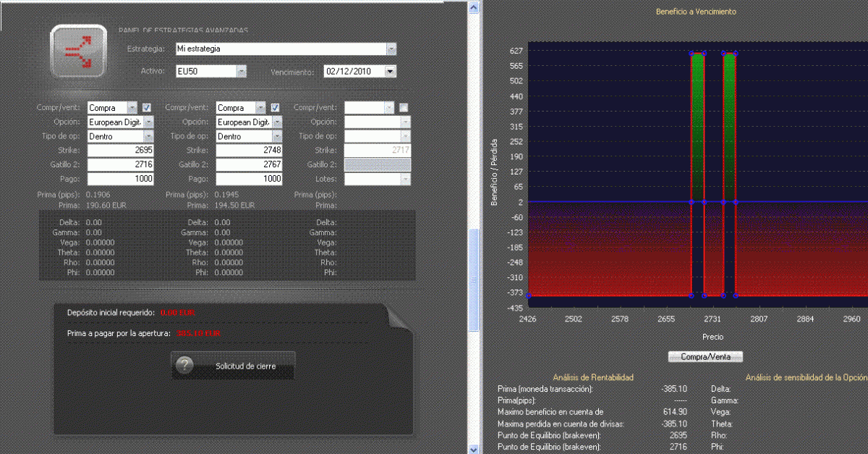Image resolution: width=868 pixels, height=454 pixels.
Task: Toggle the first leg Compra checkbox
Action: [147, 108]
